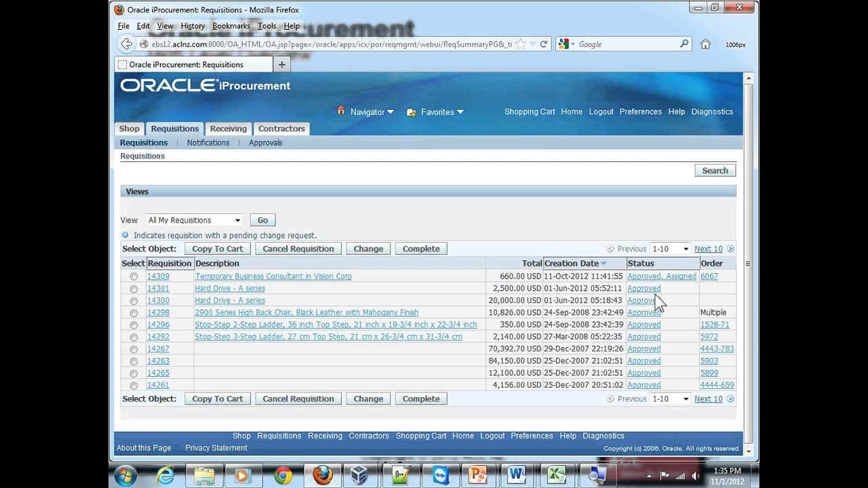Screen dimensions: 868x488
Task: Open PowerPoint from the taskbar
Action: point(477,475)
